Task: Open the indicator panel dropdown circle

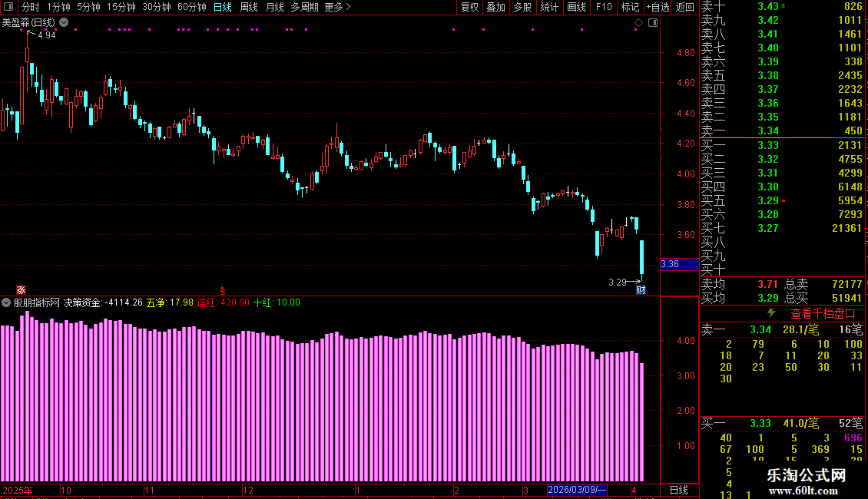Action: click(x=6, y=302)
